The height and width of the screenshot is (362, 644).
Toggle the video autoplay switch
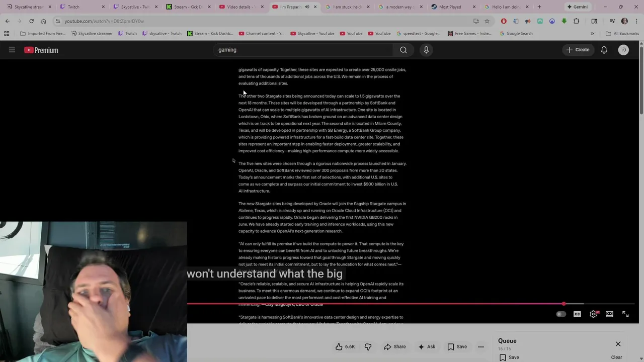tap(561, 314)
